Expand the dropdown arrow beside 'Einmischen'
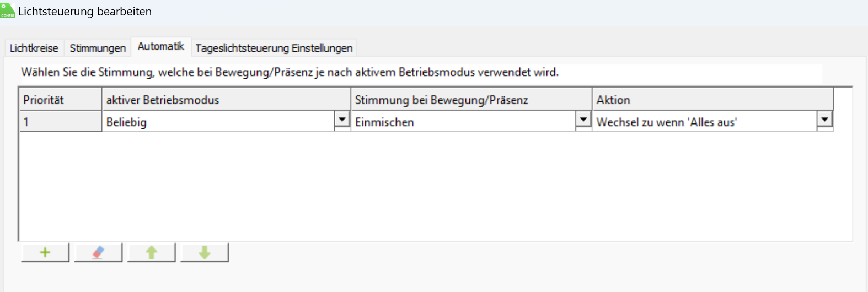 [583, 120]
